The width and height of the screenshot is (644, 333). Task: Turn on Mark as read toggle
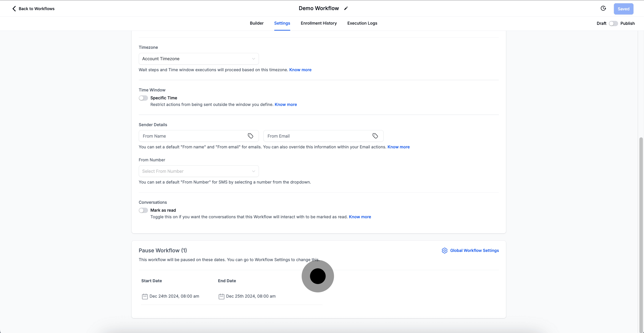(143, 210)
